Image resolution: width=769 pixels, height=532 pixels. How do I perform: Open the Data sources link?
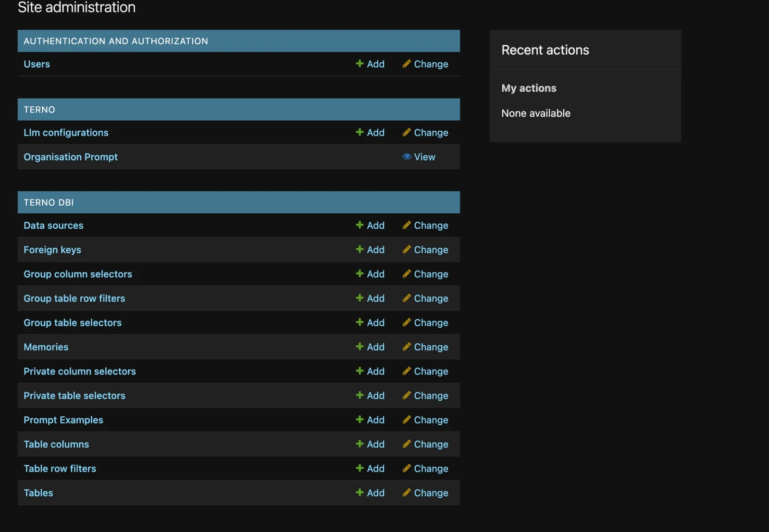(x=53, y=225)
